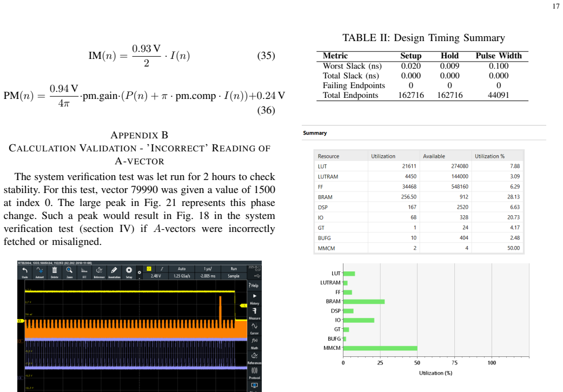Click the Undo icon in oscilloscope toolbar
This screenshot has height=392, width=563.
click(x=25, y=272)
